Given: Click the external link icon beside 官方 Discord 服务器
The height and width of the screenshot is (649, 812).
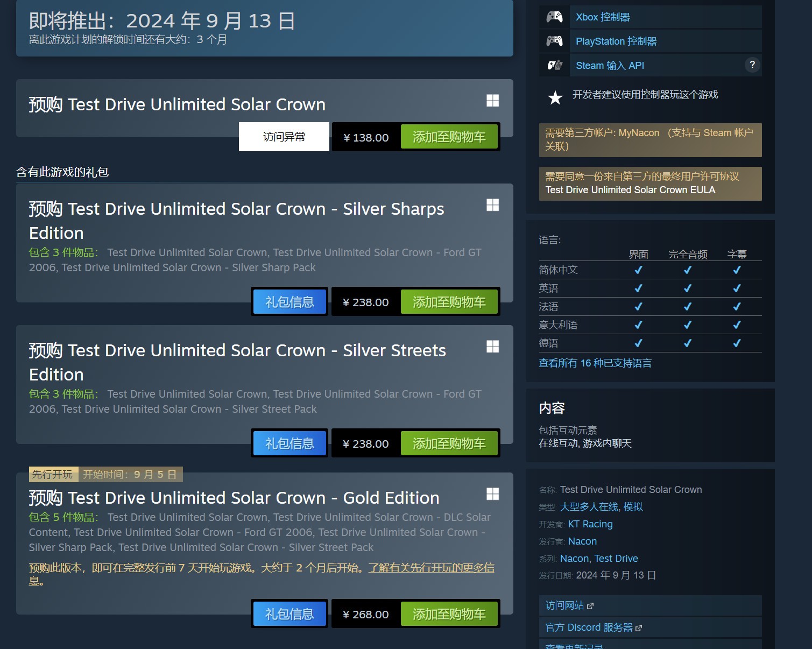Looking at the screenshot, I should click(639, 627).
